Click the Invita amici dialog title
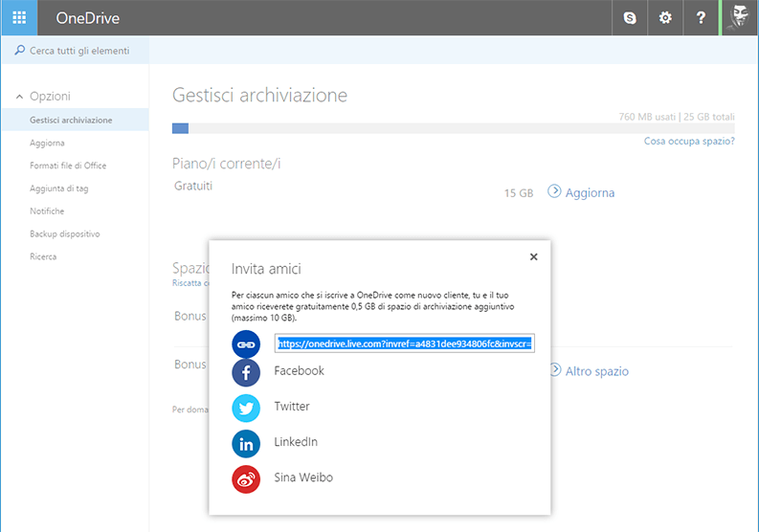Viewport: 759px width, 532px height. coord(266,269)
